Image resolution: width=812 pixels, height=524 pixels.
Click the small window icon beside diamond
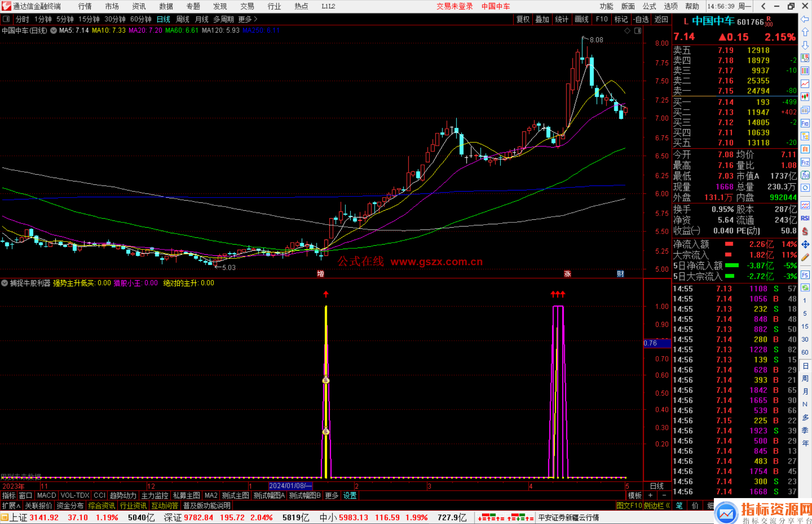[x=638, y=31]
